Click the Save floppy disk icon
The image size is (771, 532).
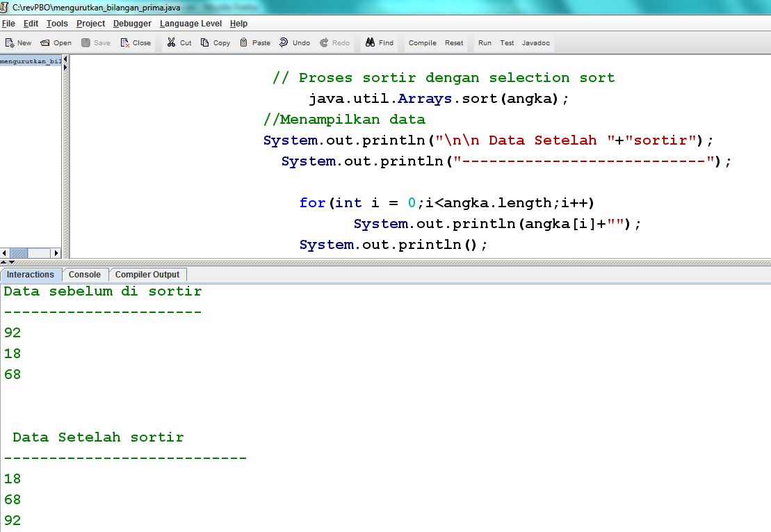[86, 43]
